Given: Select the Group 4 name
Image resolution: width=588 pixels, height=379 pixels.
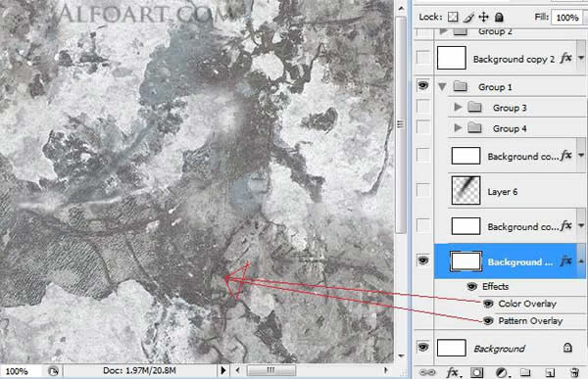Looking at the screenshot, I should click(510, 129).
